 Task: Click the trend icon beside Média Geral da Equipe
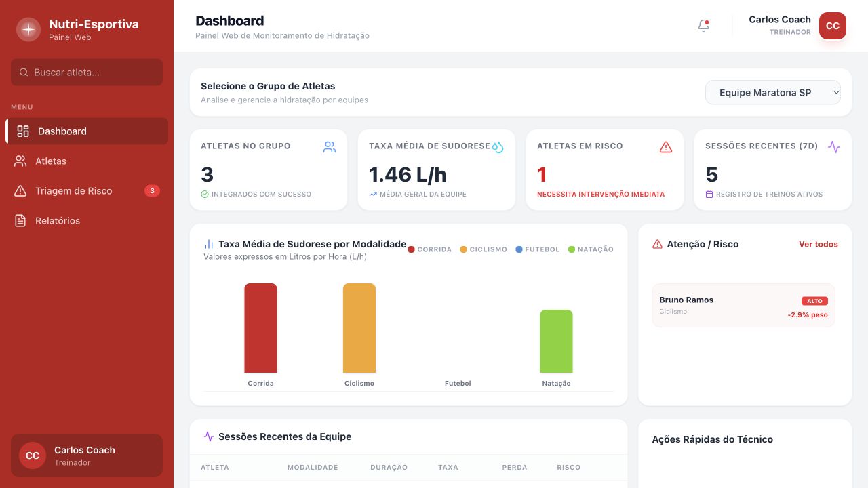373,195
